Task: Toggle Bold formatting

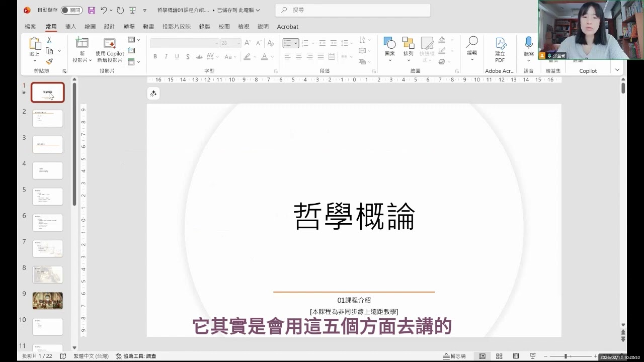Action: pyautogui.click(x=155, y=57)
